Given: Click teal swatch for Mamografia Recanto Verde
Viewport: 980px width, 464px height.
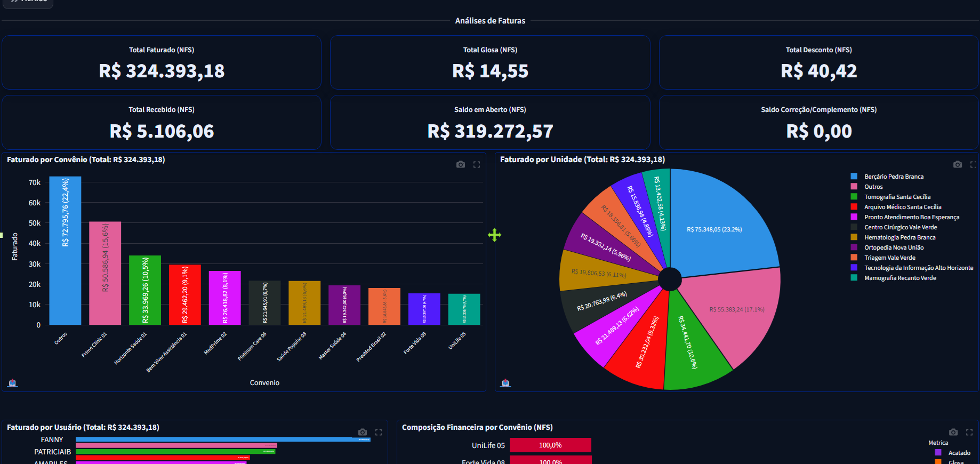Looking at the screenshot, I should (x=854, y=278).
